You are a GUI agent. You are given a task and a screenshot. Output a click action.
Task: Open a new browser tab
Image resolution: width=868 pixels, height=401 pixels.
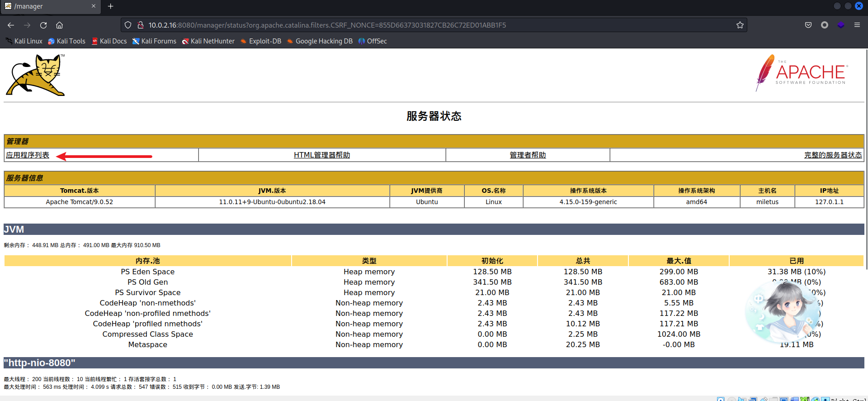(111, 6)
